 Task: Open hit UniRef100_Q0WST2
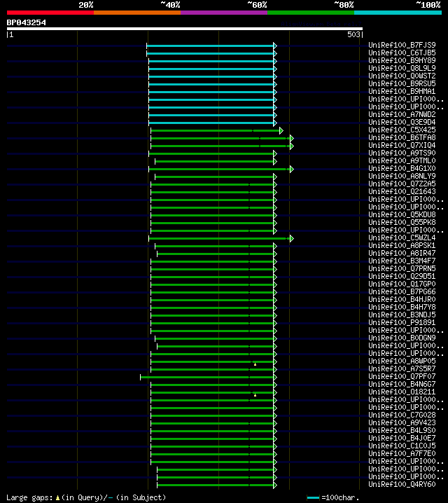[x=402, y=76]
